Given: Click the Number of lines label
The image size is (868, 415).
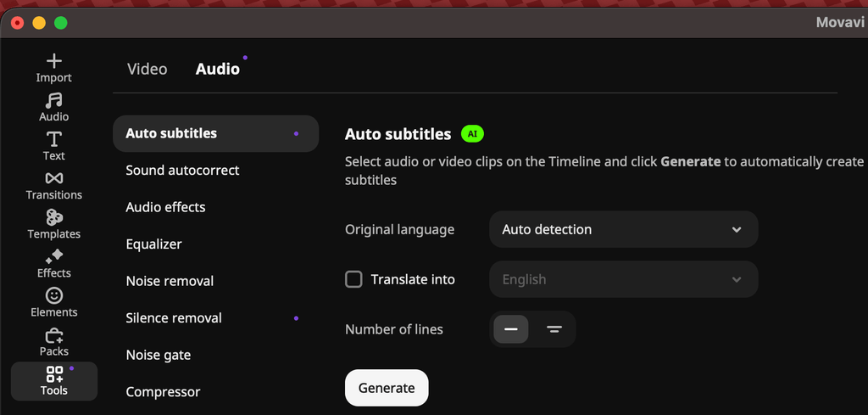Looking at the screenshot, I should [394, 329].
